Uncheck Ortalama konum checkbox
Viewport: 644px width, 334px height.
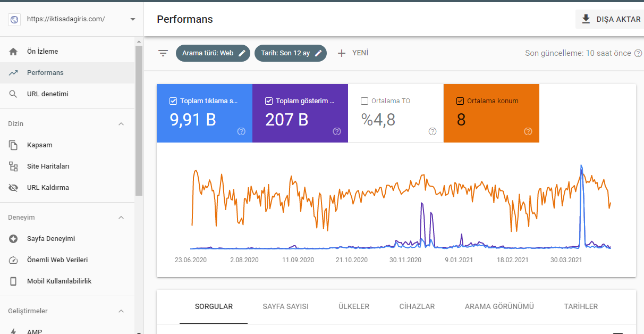(460, 101)
